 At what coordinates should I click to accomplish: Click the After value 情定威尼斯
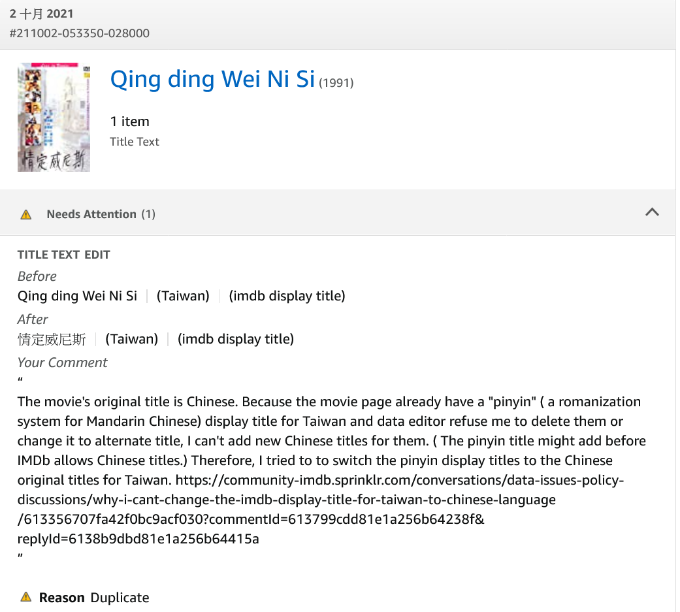pyautogui.click(x=51, y=339)
